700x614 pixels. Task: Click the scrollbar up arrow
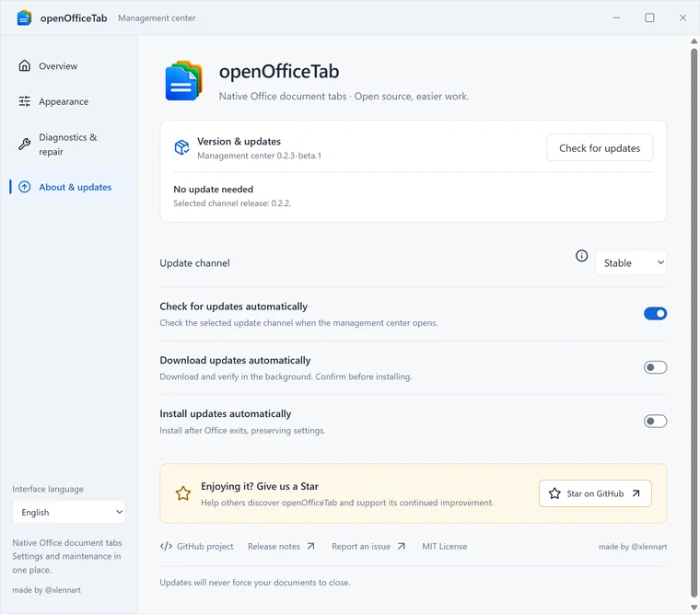click(x=694, y=41)
